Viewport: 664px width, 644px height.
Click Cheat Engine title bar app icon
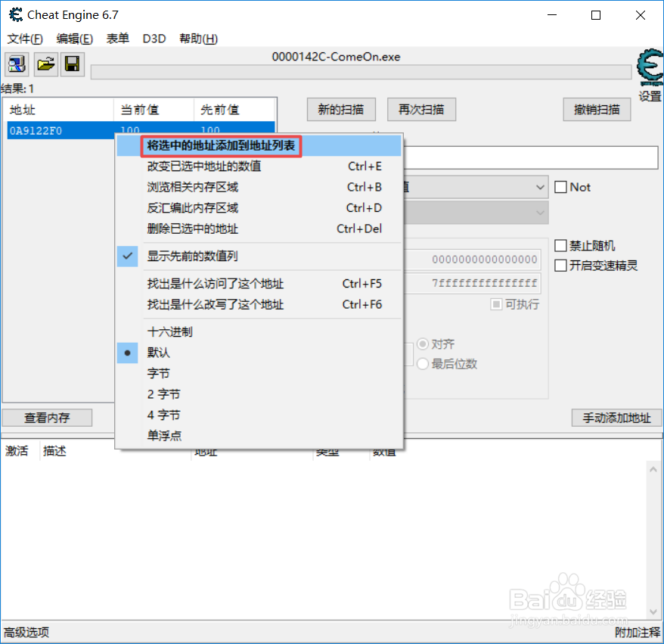click(x=16, y=15)
